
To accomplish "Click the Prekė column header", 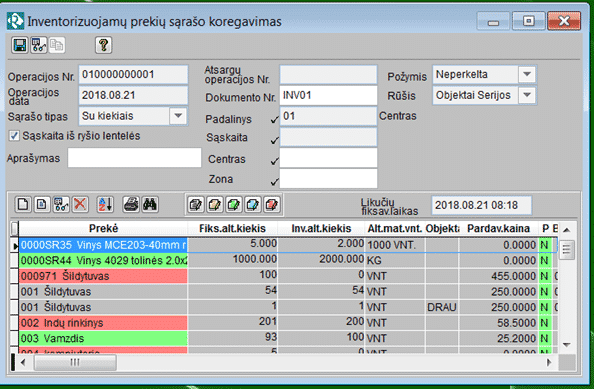I will (103, 228).
